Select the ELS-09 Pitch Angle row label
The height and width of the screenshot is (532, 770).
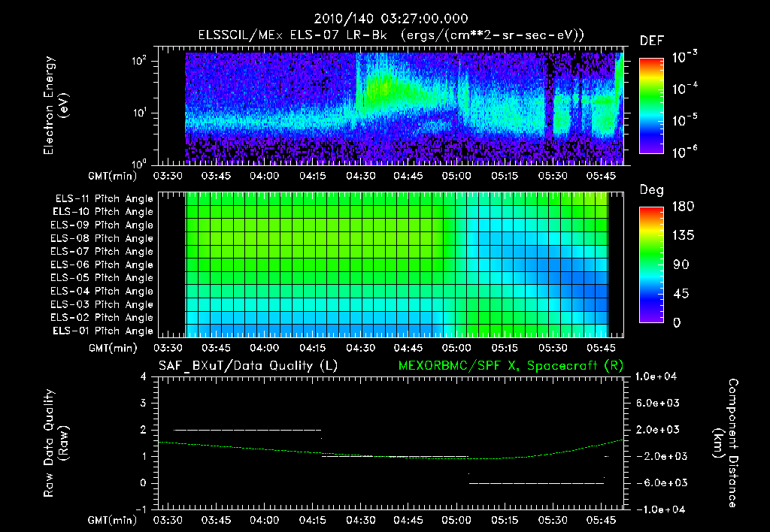tap(102, 225)
